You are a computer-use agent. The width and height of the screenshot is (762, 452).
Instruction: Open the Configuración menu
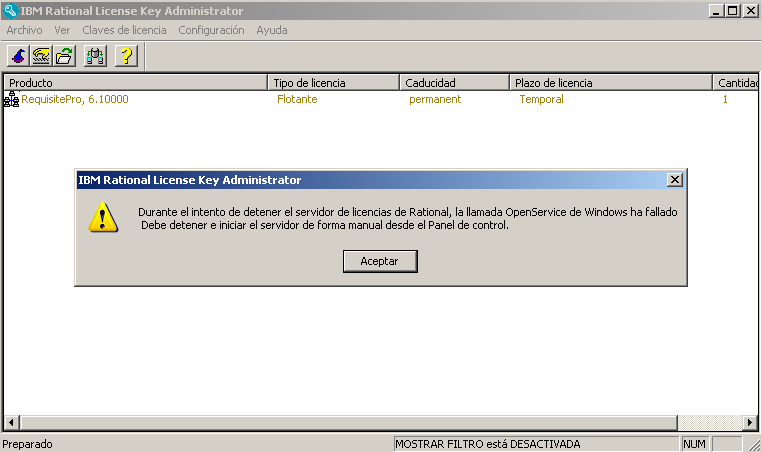pyautogui.click(x=211, y=30)
